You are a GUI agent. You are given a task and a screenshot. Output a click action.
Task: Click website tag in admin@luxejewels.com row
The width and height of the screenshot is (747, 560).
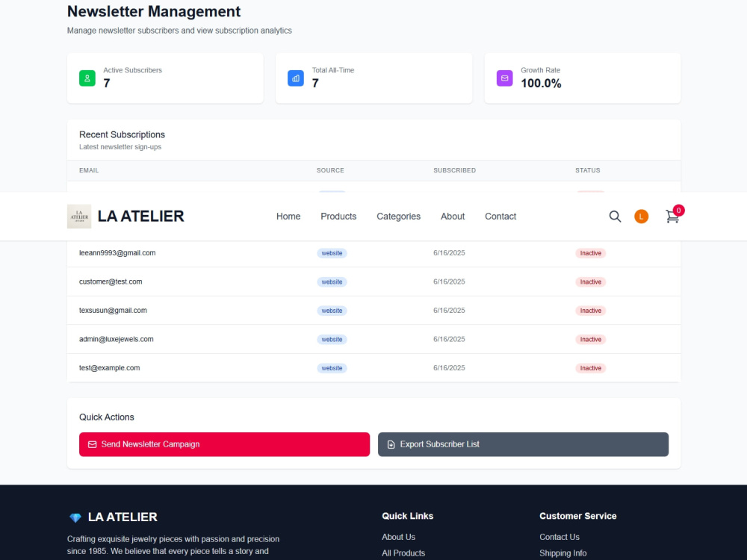(x=332, y=340)
